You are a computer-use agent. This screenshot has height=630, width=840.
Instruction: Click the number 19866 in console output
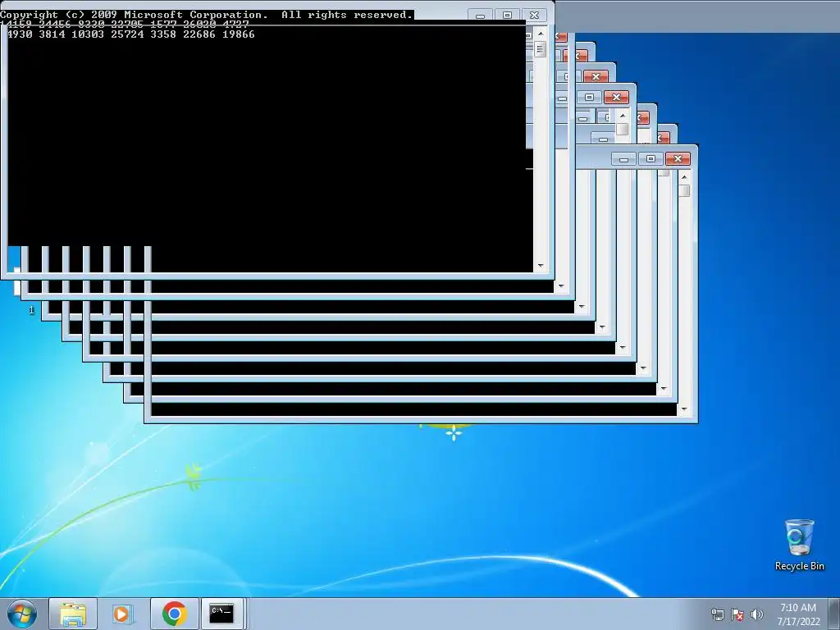239,34
